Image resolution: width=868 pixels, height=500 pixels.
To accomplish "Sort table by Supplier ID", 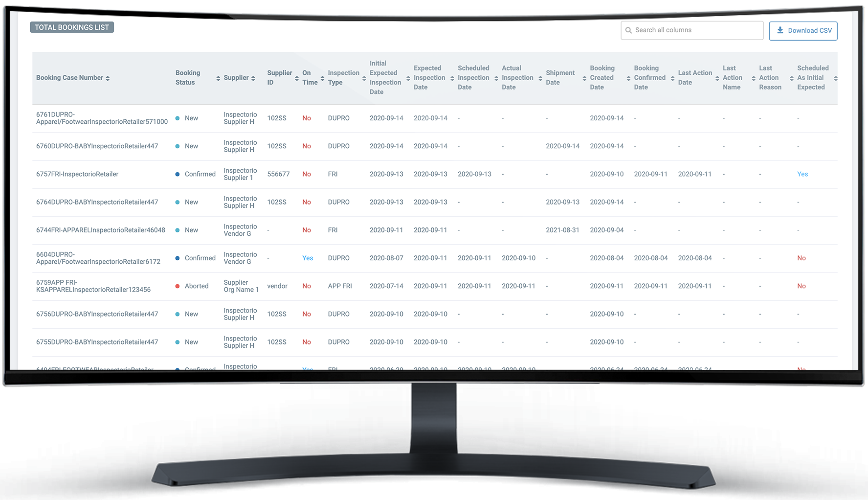I will 297,78.
